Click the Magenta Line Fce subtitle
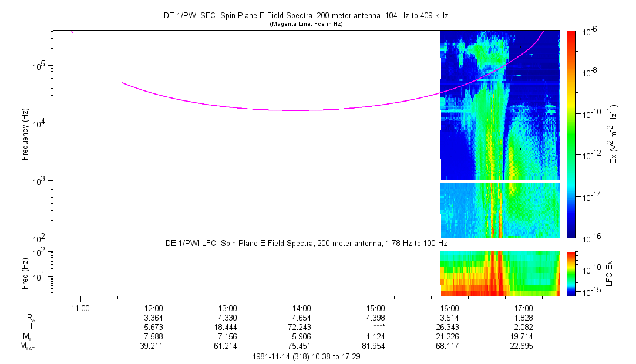Screen dimensions: 636x364 tap(305, 25)
